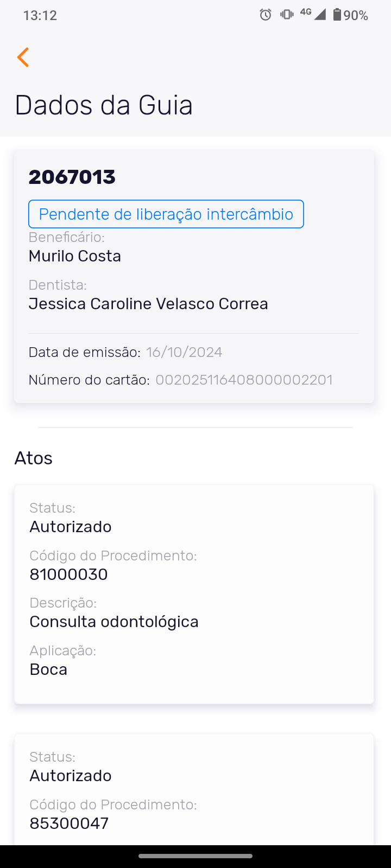
Task: Tap the 13:12 clock in status bar
Action: tap(40, 15)
